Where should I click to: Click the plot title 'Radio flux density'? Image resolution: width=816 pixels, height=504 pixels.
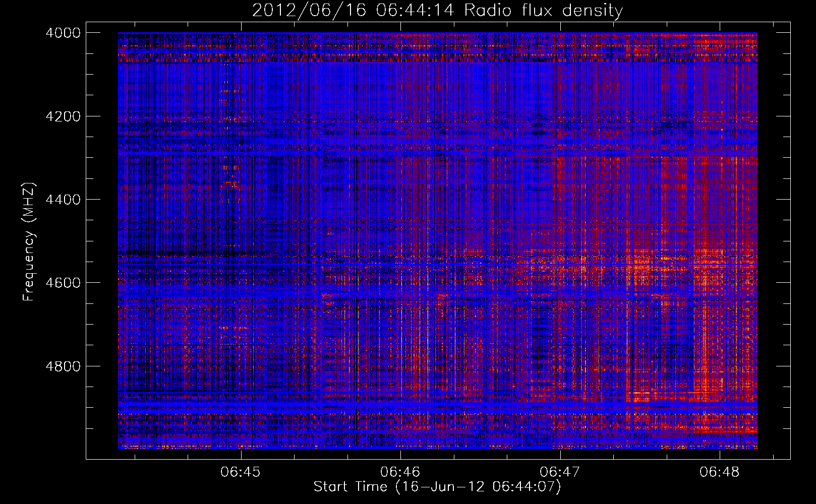coord(437,11)
